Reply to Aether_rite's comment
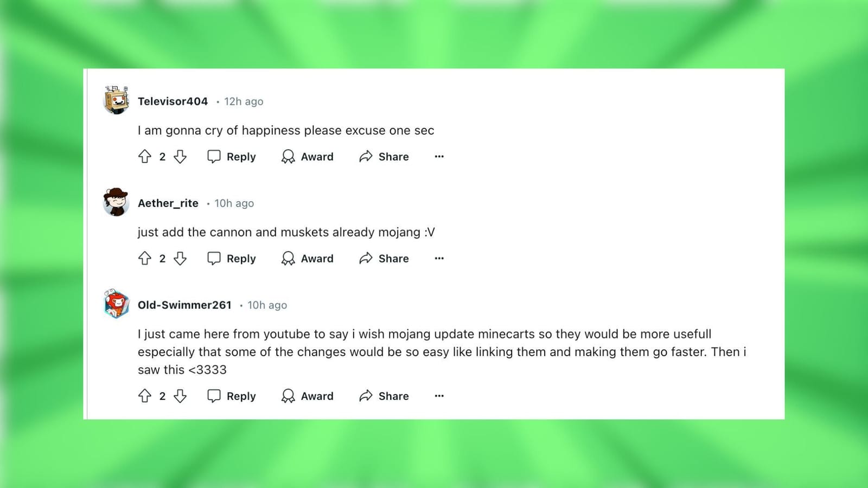The width and height of the screenshot is (868, 488). [232, 259]
